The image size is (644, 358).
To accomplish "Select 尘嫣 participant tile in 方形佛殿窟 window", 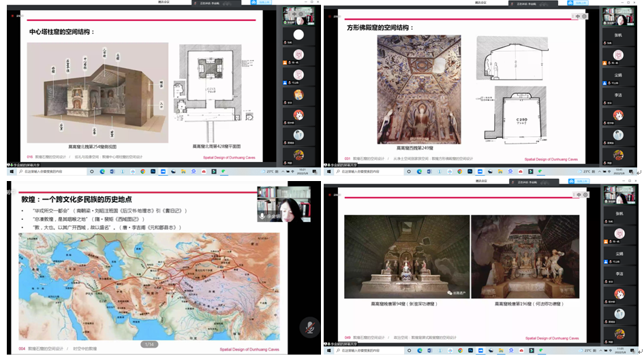I will tap(619, 76).
